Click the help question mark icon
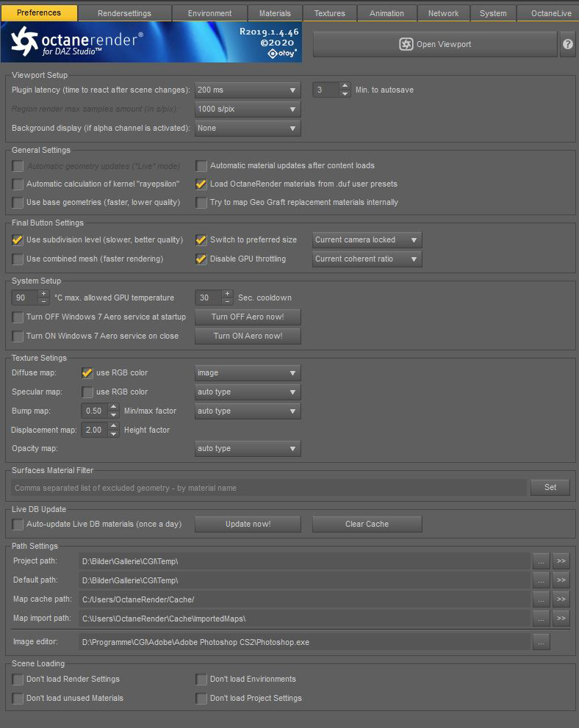The image size is (579, 728). pyautogui.click(x=567, y=44)
